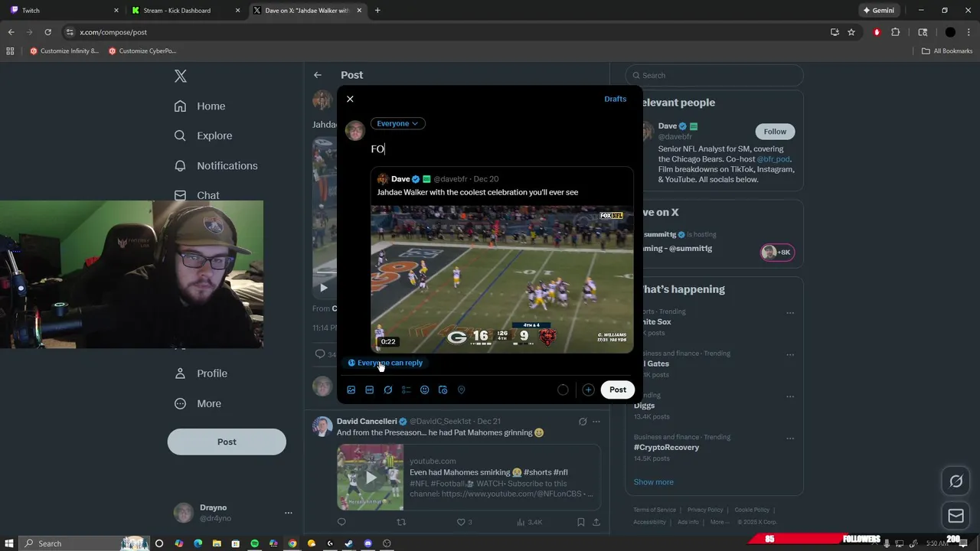Viewport: 980px width, 551px height.
Task: Open Discord from the taskbar
Action: pyautogui.click(x=368, y=543)
